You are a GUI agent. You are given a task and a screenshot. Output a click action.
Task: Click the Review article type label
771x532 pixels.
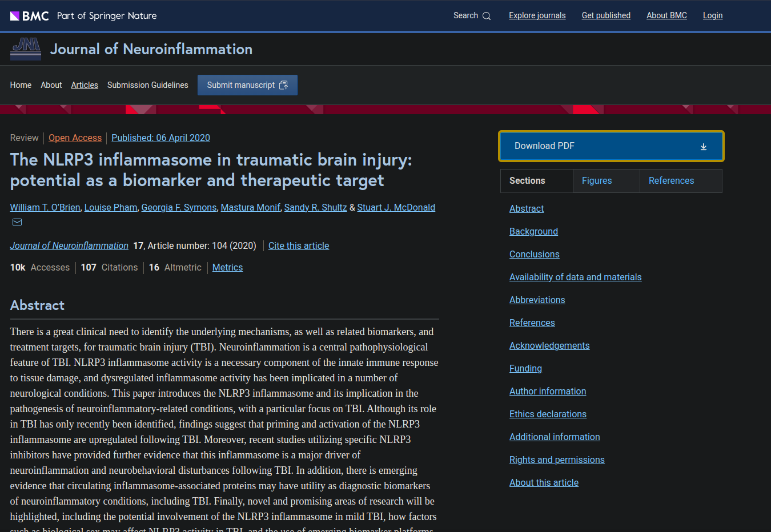[24, 138]
